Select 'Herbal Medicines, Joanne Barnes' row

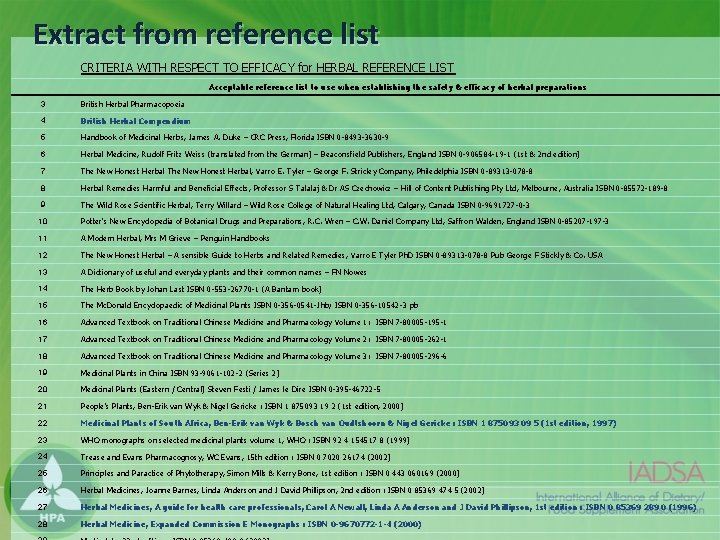[x=282, y=490]
